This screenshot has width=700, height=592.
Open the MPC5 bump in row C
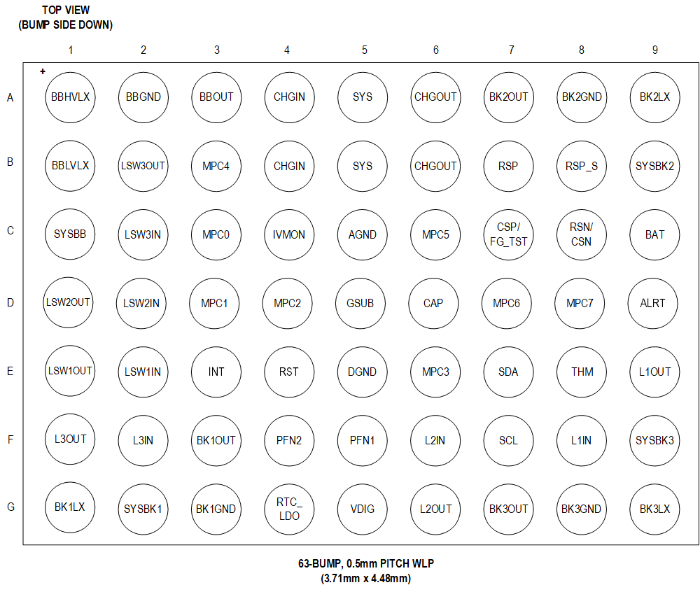pyautogui.click(x=435, y=234)
